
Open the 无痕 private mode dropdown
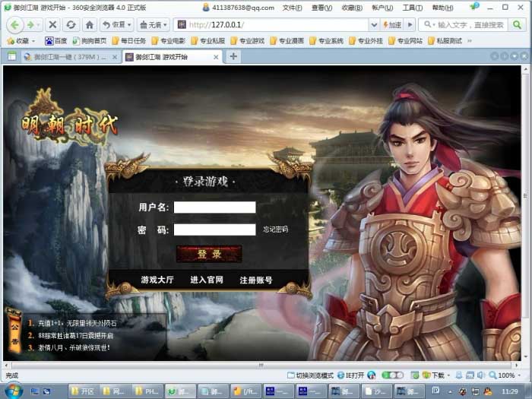click(154, 24)
